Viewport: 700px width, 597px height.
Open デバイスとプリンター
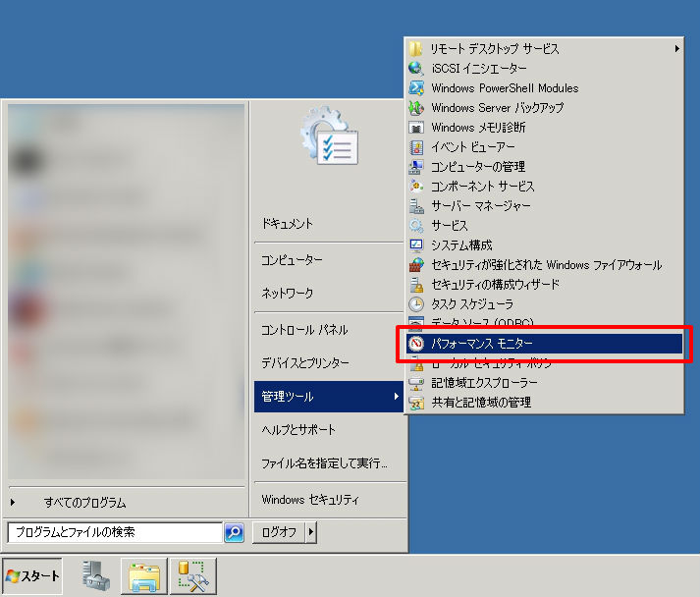329,363
